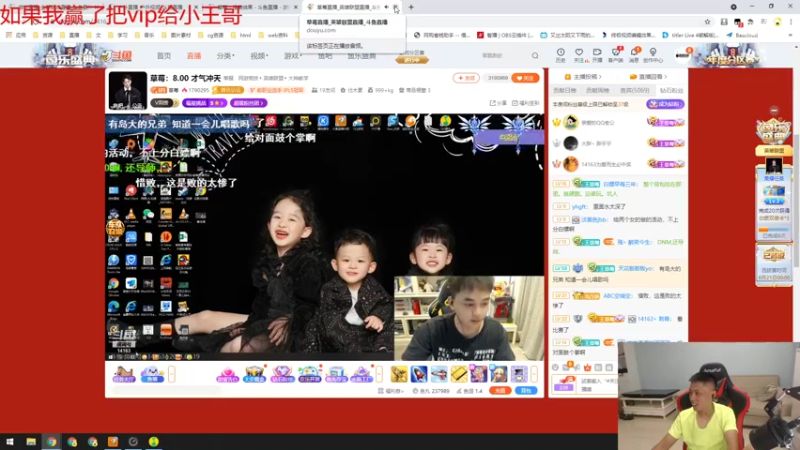Screen dimensions: 800x450
Task: Open the 任务大厅 task hall icon
Action: [124, 374]
